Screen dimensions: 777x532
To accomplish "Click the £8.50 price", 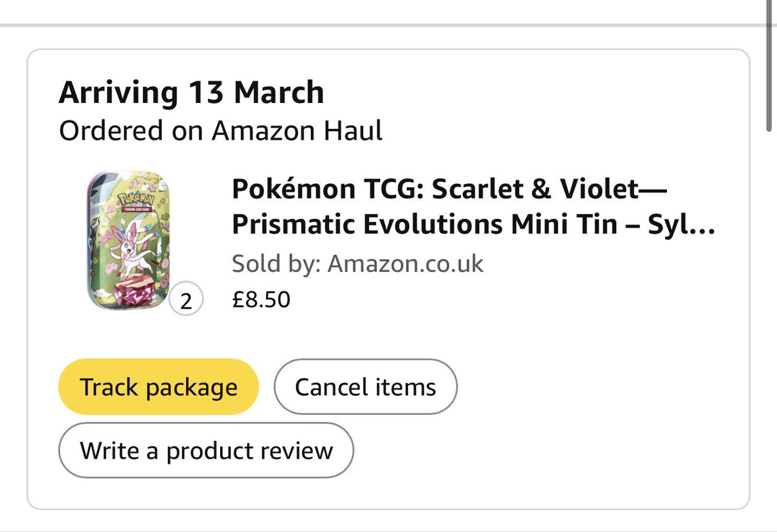I will pos(261,300).
